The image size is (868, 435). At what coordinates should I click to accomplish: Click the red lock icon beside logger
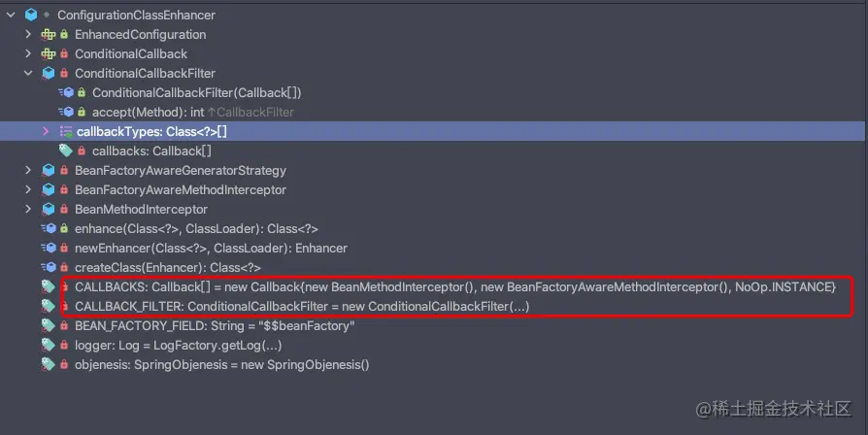(x=64, y=345)
